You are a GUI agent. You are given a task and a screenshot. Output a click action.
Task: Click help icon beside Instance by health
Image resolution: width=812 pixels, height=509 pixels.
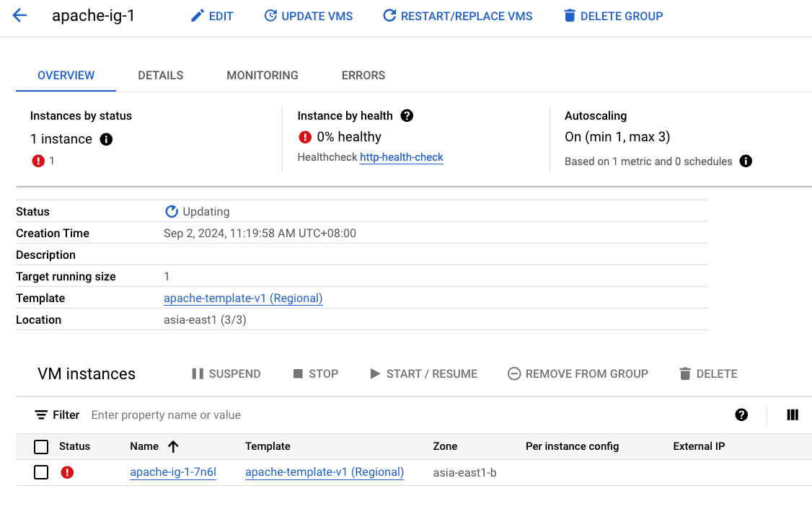click(407, 116)
